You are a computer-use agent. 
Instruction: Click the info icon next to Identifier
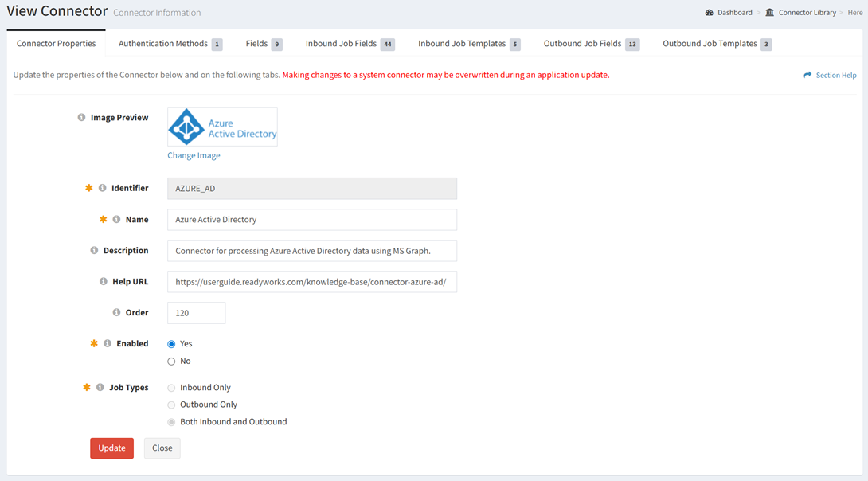(102, 189)
